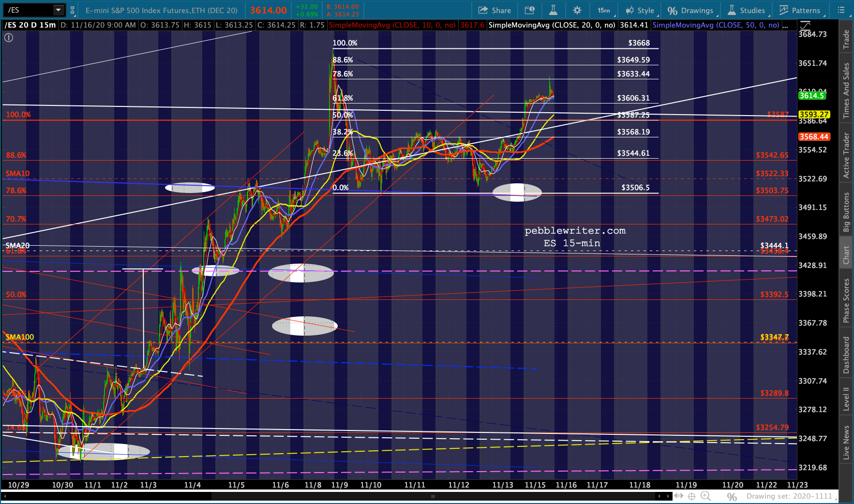Screen dimensions: 854x504
Task: Click the SMA100 label on chart
Action: (20, 337)
